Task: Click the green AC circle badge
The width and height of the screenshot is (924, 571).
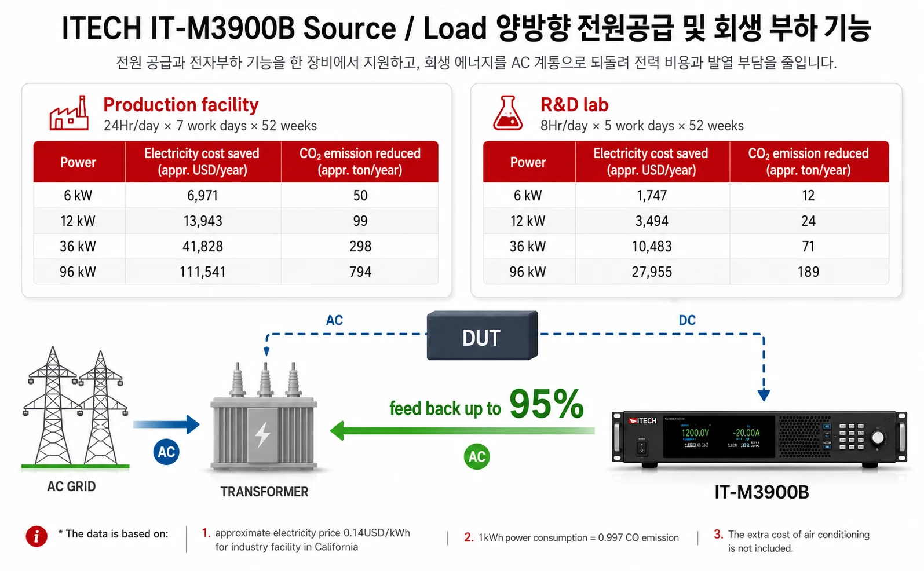Action: 477,457
